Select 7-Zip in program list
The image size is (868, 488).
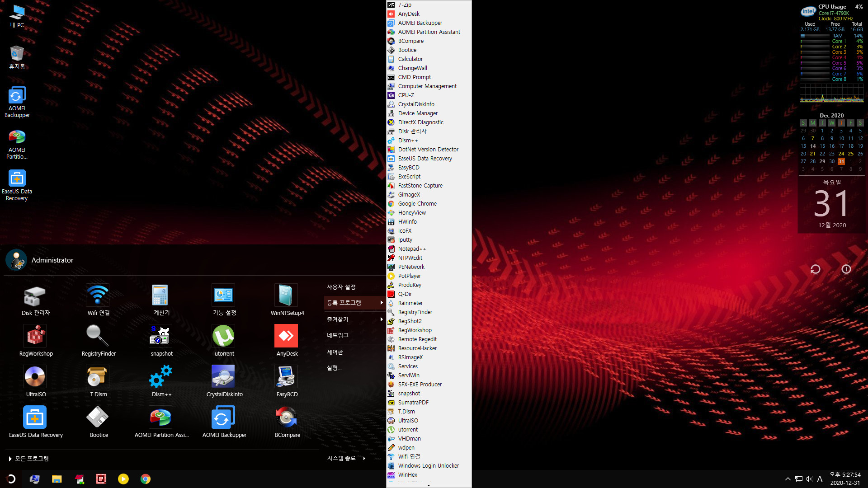click(x=429, y=5)
